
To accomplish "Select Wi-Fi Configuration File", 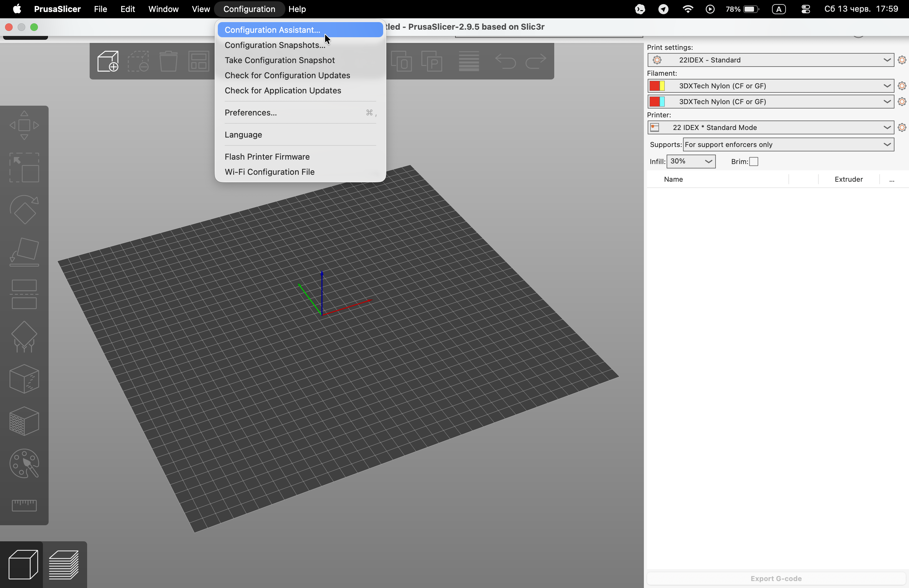I will pos(300,172).
